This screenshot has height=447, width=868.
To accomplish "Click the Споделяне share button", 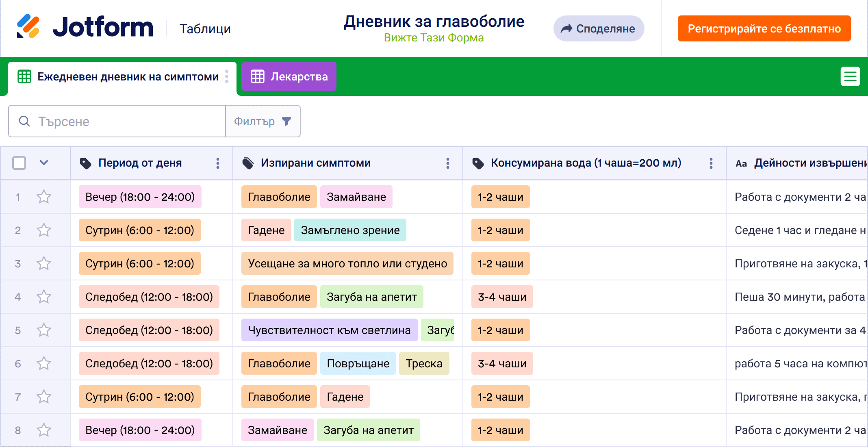I will (598, 28).
